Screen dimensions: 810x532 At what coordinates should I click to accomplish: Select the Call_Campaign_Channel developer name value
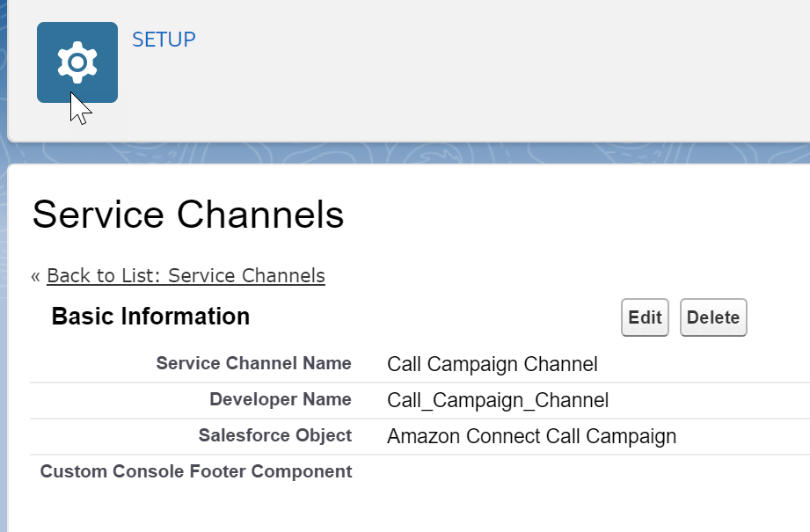(x=498, y=400)
